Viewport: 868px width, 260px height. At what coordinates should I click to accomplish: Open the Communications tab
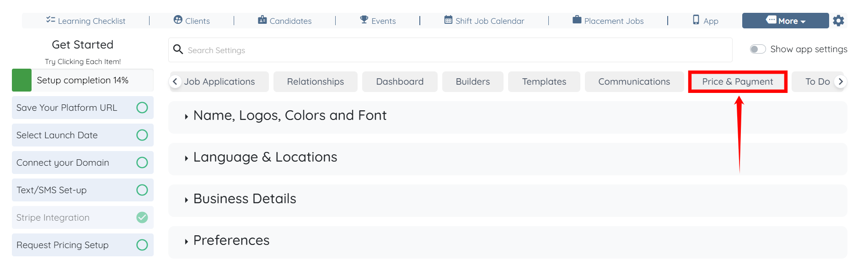pyautogui.click(x=634, y=81)
